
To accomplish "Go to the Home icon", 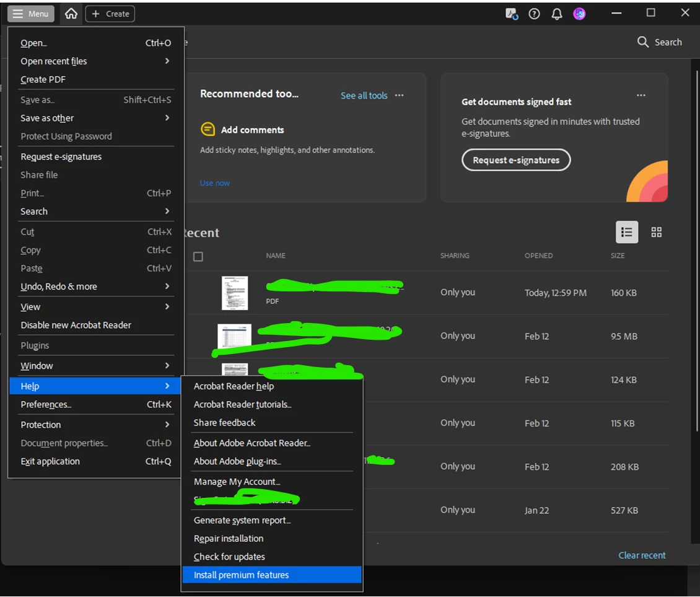I will click(x=71, y=14).
